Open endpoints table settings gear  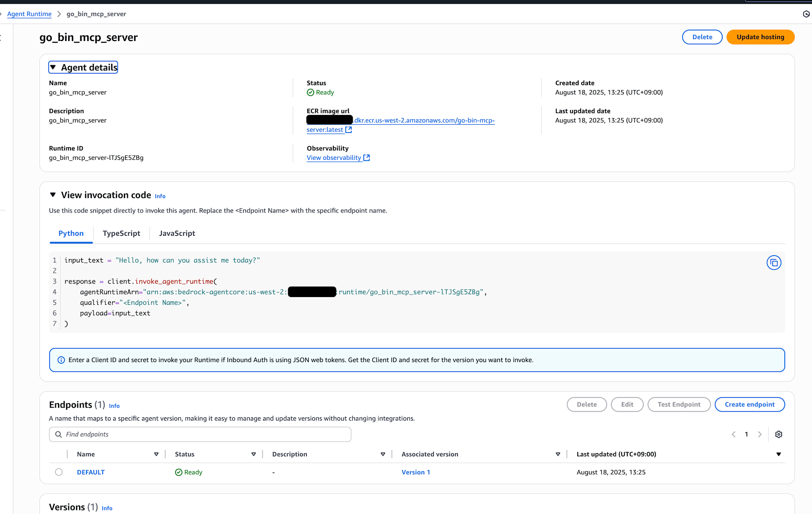coord(778,434)
